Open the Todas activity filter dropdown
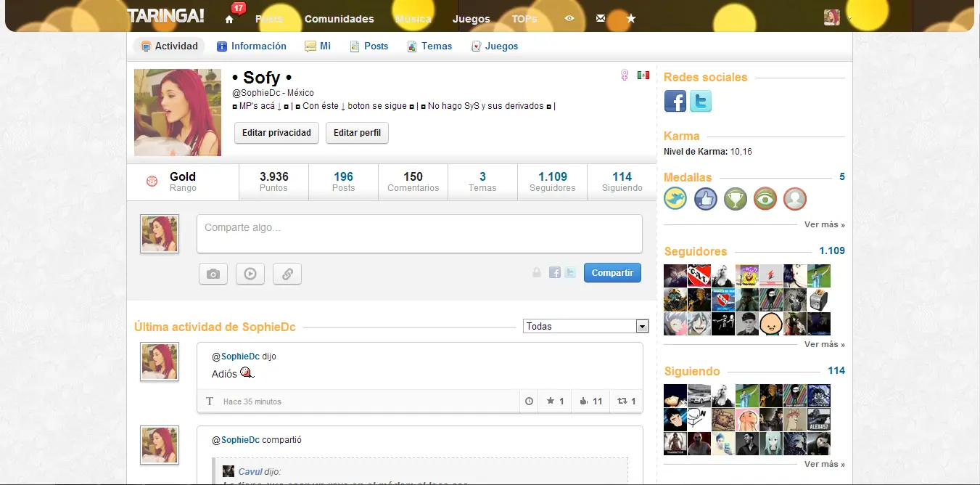Viewport: 980px width, 485px height. (x=585, y=326)
